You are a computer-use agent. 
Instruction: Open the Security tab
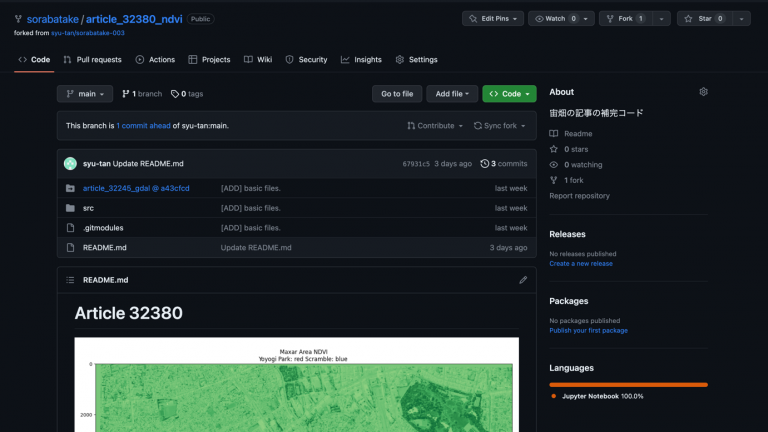[x=306, y=59]
